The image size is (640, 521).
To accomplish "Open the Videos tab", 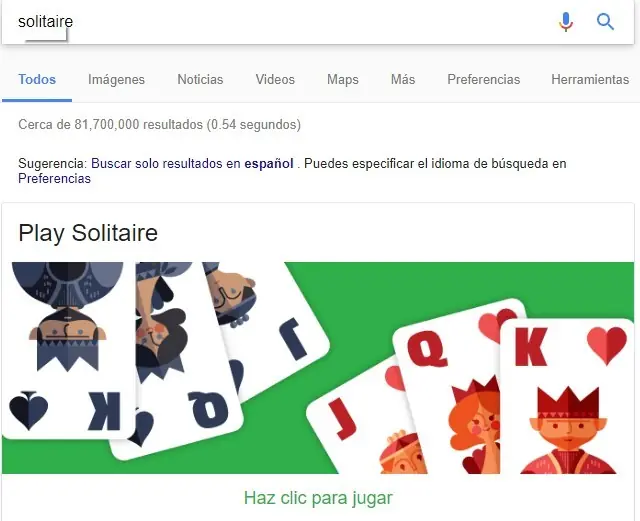I will [x=275, y=79].
